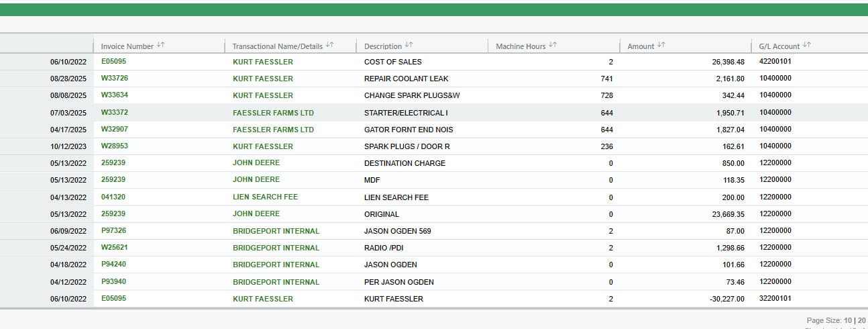This screenshot has width=868, height=329.
Task: Set page size to 10
Action: click(849, 321)
